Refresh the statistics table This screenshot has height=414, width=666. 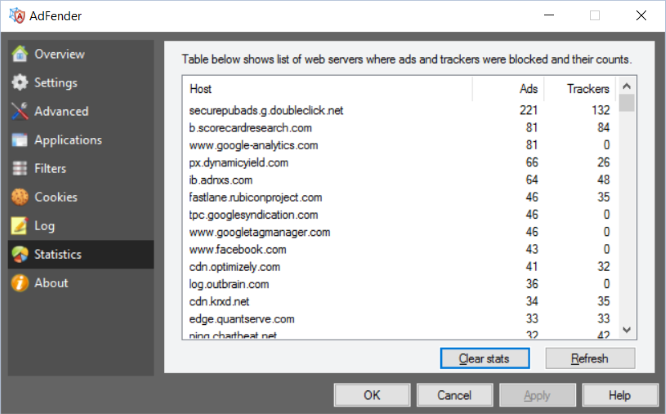tap(590, 358)
